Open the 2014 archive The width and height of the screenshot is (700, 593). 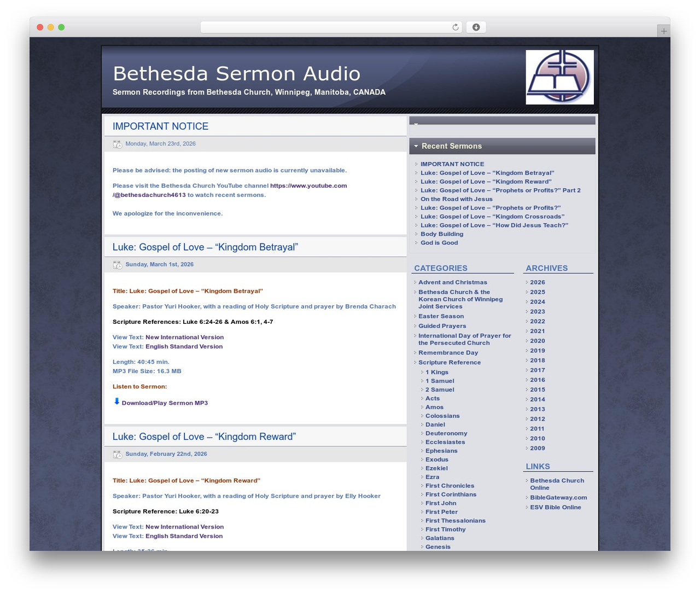pyautogui.click(x=538, y=399)
